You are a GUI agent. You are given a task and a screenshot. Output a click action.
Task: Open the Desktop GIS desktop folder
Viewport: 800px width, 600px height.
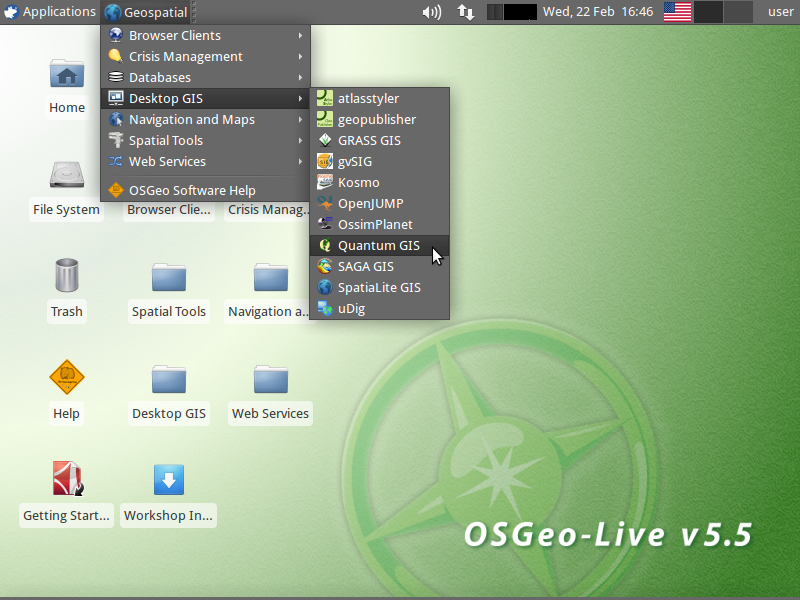coord(169,379)
